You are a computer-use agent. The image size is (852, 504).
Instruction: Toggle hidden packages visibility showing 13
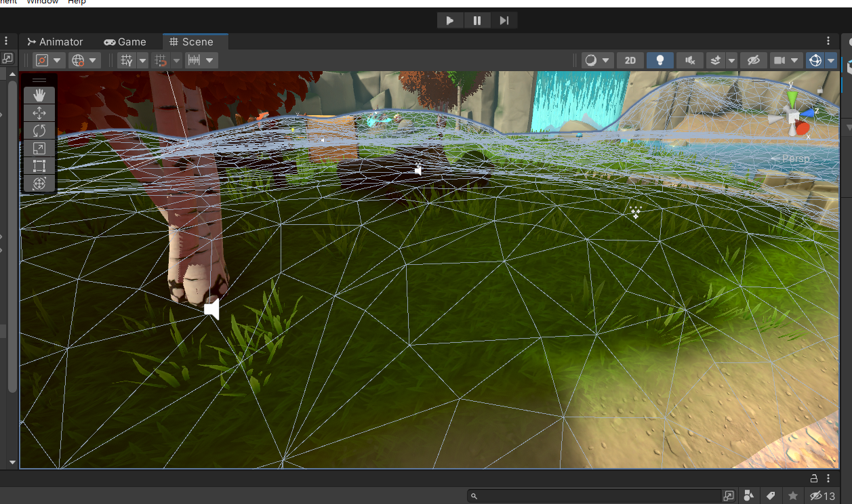click(822, 496)
